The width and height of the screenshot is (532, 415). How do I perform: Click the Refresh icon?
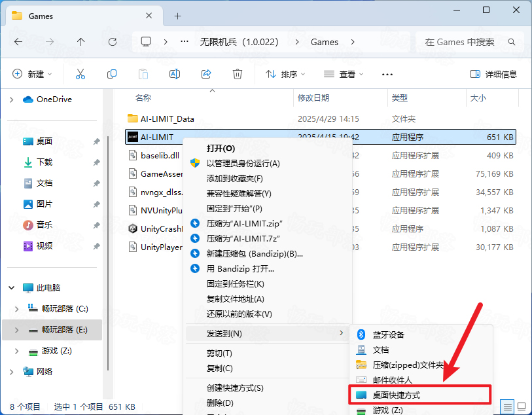coord(113,42)
